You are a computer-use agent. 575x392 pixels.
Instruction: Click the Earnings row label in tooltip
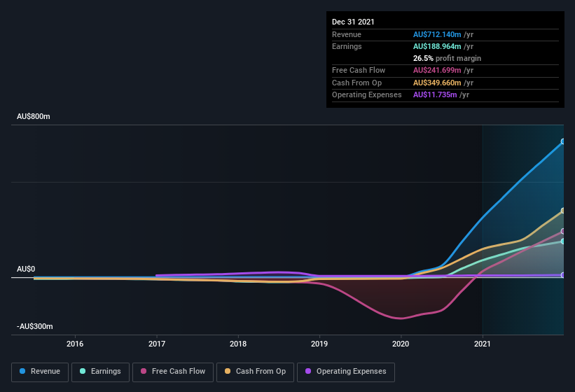347,46
